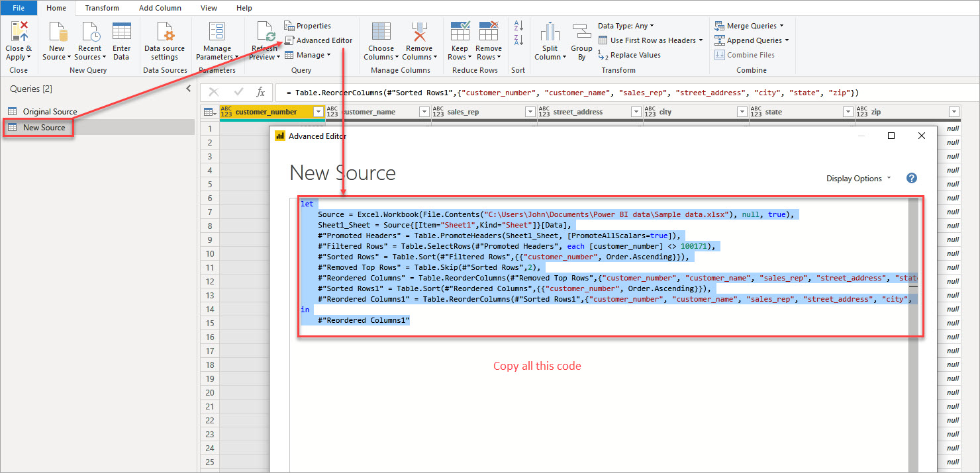This screenshot has height=473, width=980.
Task: Click the help question mark icon
Action: tap(912, 178)
